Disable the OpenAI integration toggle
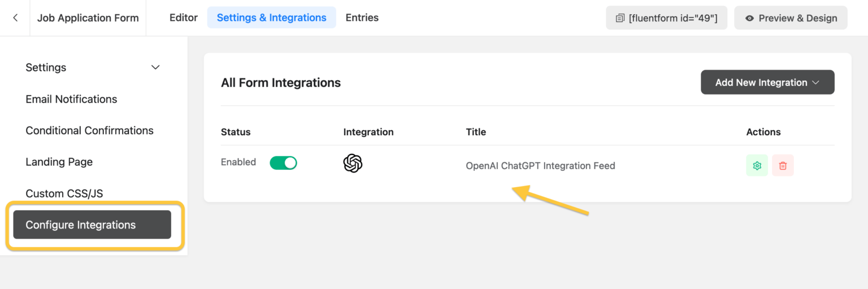The image size is (868, 289). point(283,163)
